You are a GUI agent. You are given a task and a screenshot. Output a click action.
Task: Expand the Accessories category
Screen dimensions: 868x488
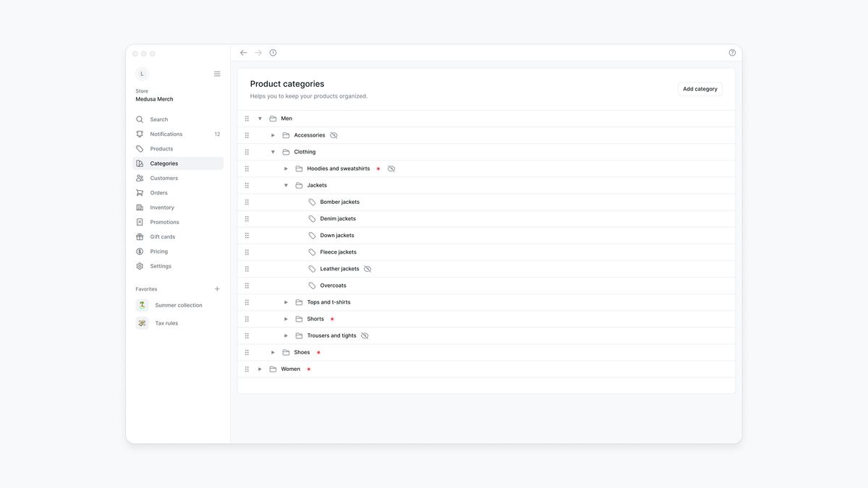(273, 135)
